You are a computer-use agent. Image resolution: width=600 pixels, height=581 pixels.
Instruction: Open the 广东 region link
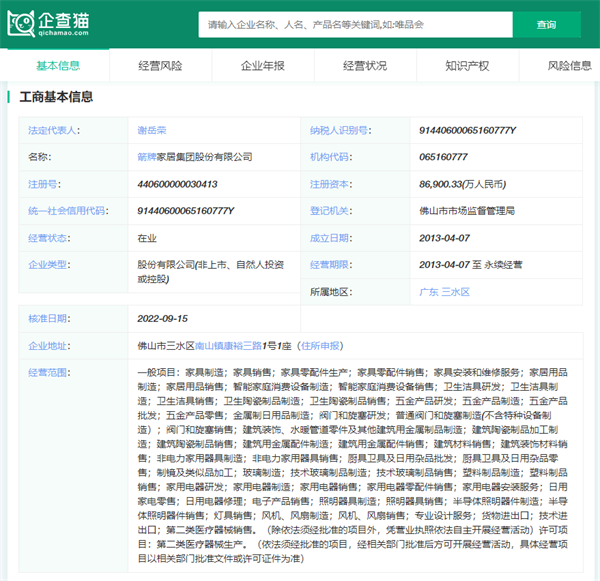(x=429, y=291)
